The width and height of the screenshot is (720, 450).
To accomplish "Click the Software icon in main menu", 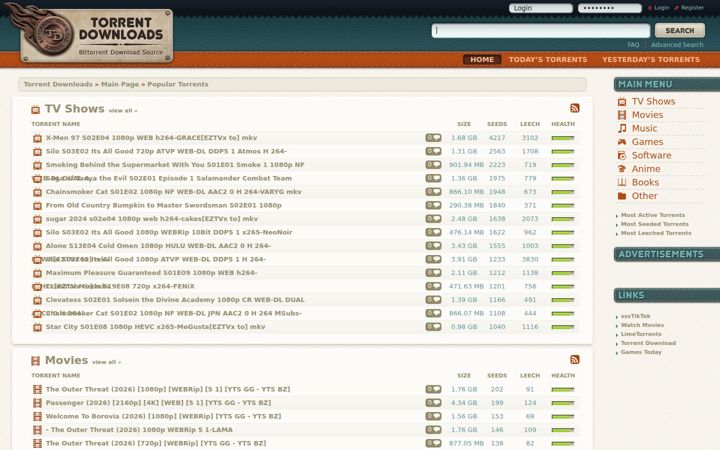I will click(x=622, y=155).
